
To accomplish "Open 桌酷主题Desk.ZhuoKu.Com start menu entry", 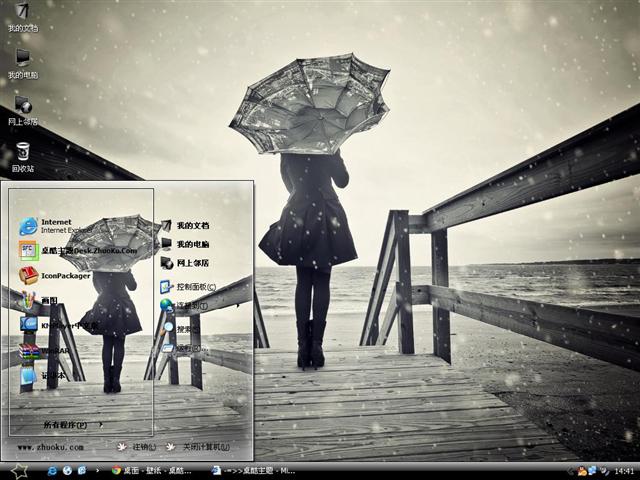I will [78, 251].
